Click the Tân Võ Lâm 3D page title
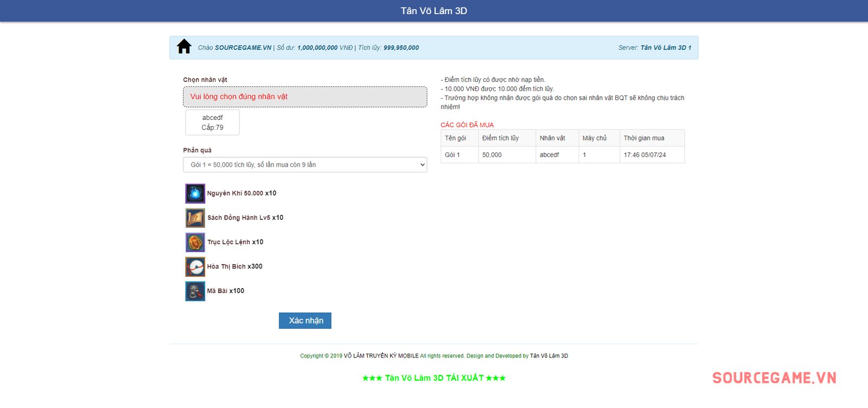Screen dimensions: 868x408 click(x=433, y=11)
